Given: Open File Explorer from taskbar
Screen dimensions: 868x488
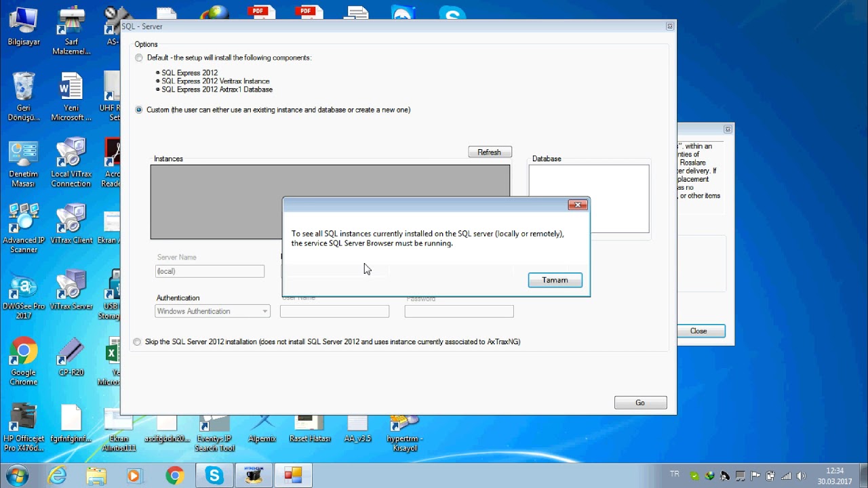Looking at the screenshot, I should tap(96, 476).
